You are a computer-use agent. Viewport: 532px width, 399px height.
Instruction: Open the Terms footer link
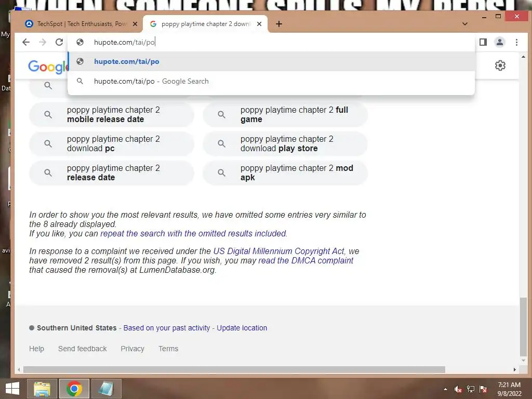tap(168, 349)
